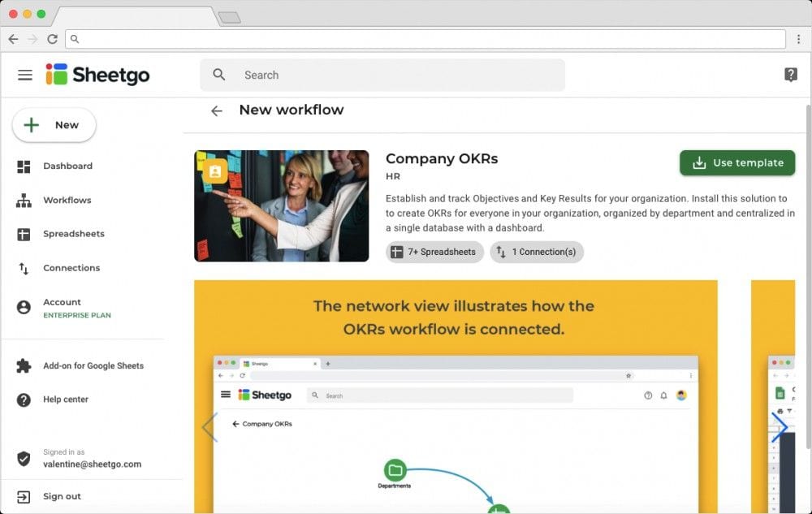The image size is (812, 514).
Task: Open the browser three-dot menu
Action: pyautogui.click(x=798, y=39)
